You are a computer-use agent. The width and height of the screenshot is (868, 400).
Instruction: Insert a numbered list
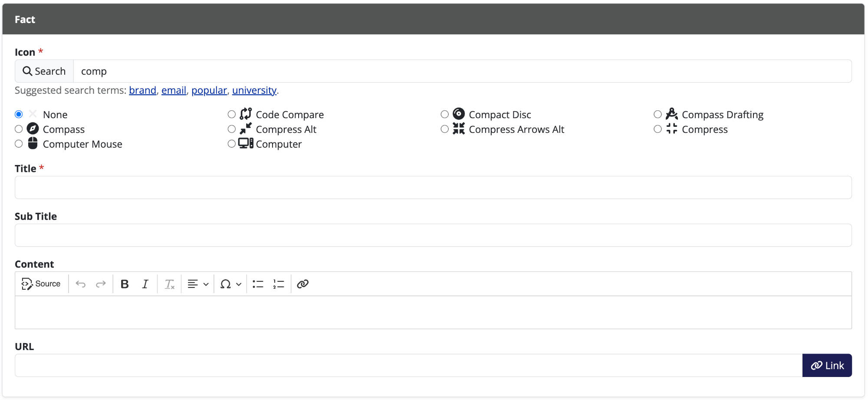[x=279, y=284]
